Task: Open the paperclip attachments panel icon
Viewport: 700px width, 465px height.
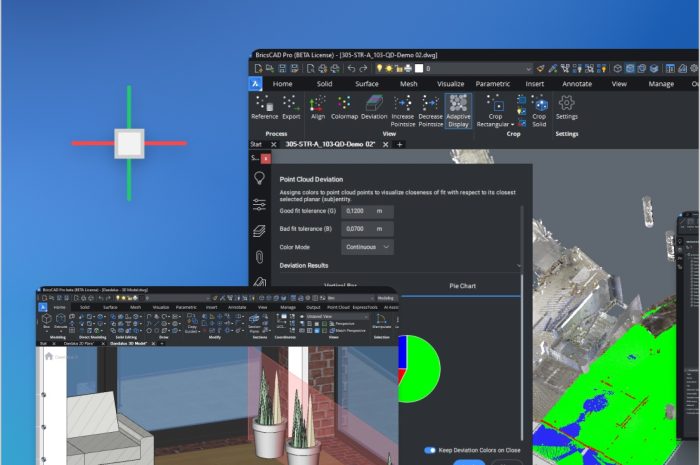Action: [x=259, y=257]
